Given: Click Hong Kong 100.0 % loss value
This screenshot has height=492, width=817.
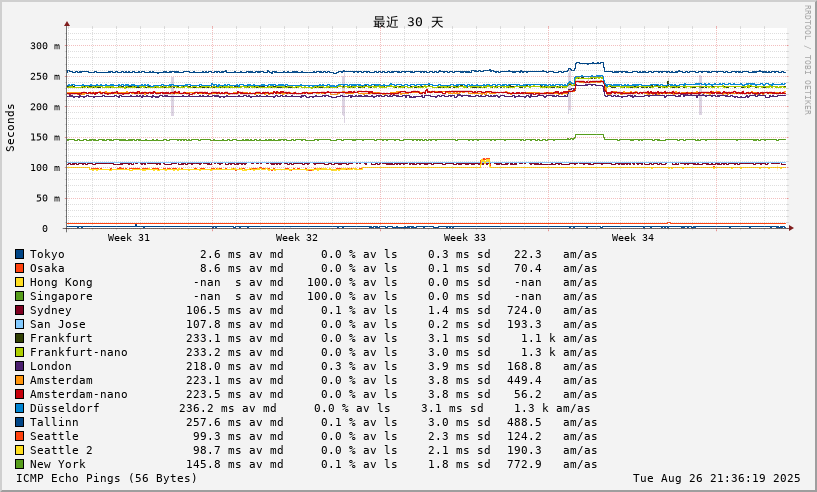Looking at the screenshot, I should point(331,282).
